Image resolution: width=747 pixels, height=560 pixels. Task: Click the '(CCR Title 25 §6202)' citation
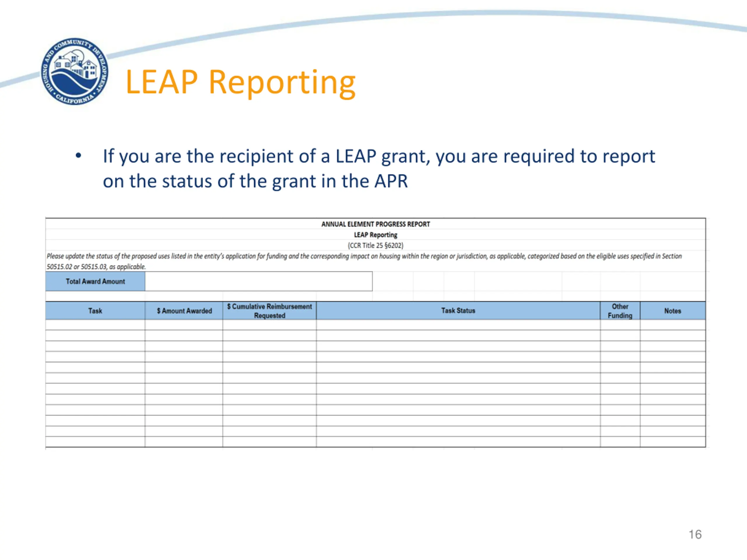(376, 245)
